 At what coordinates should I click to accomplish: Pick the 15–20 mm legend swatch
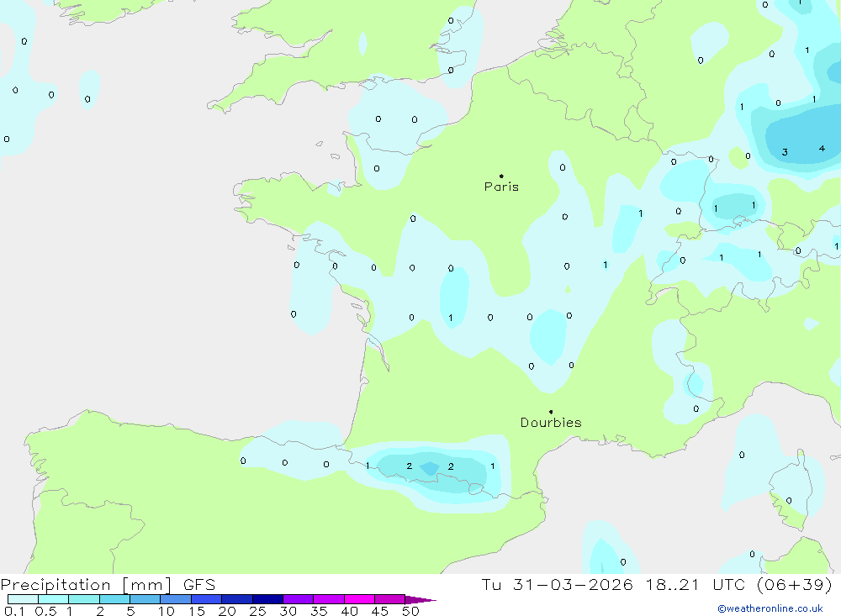pyautogui.click(x=207, y=599)
